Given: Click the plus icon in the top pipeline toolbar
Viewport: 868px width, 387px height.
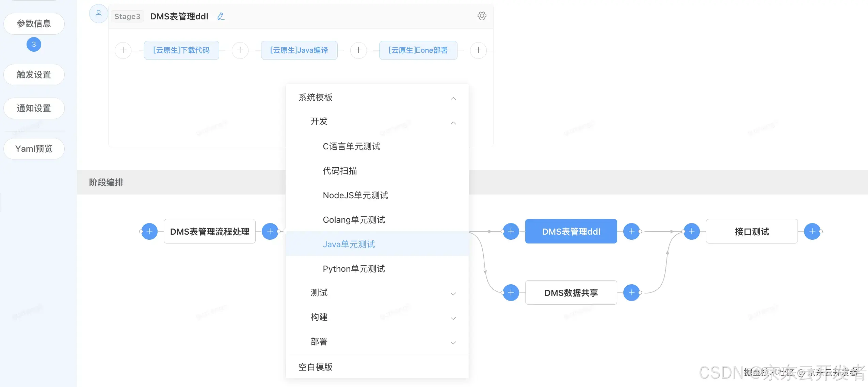Looking at the screenshot, I should tap(123, 50).
